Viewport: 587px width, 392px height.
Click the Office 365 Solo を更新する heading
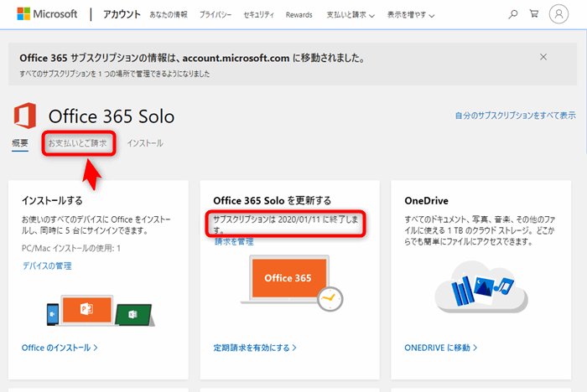click(273, 200)
